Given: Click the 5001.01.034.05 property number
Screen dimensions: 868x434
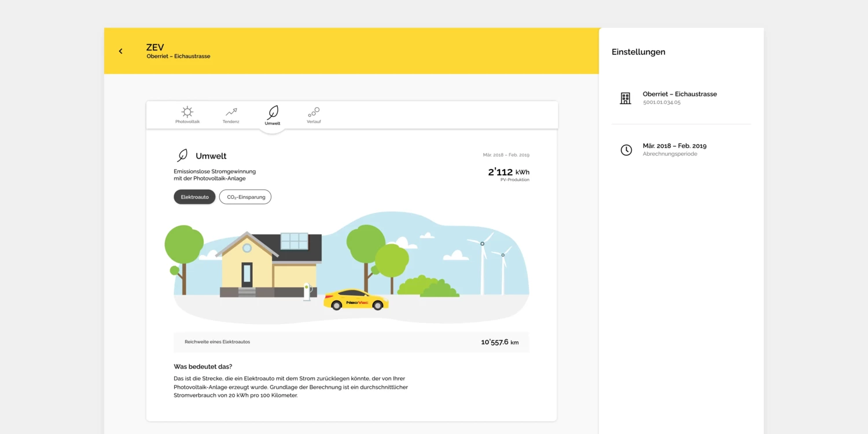Looking at the screenshot, I should [661, 102].
